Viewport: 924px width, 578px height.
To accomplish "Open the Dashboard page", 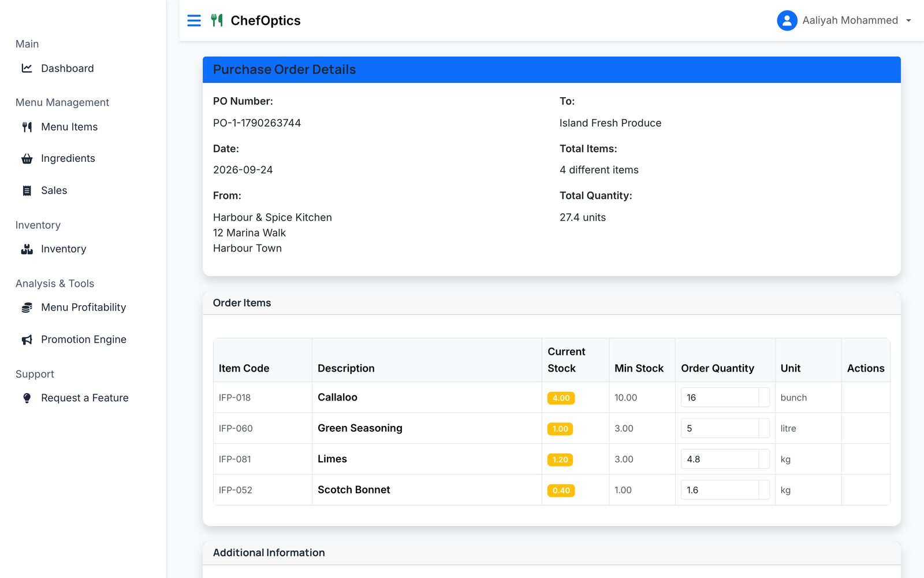I will 67,68.
